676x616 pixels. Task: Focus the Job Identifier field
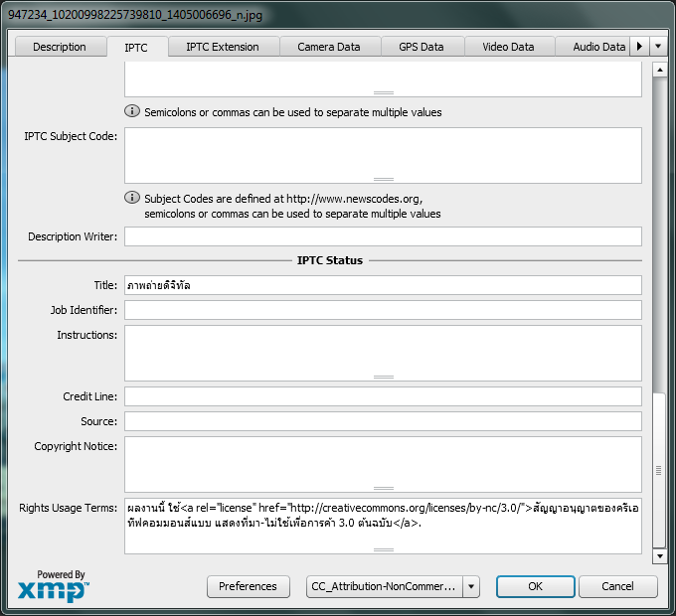point(383,310)
